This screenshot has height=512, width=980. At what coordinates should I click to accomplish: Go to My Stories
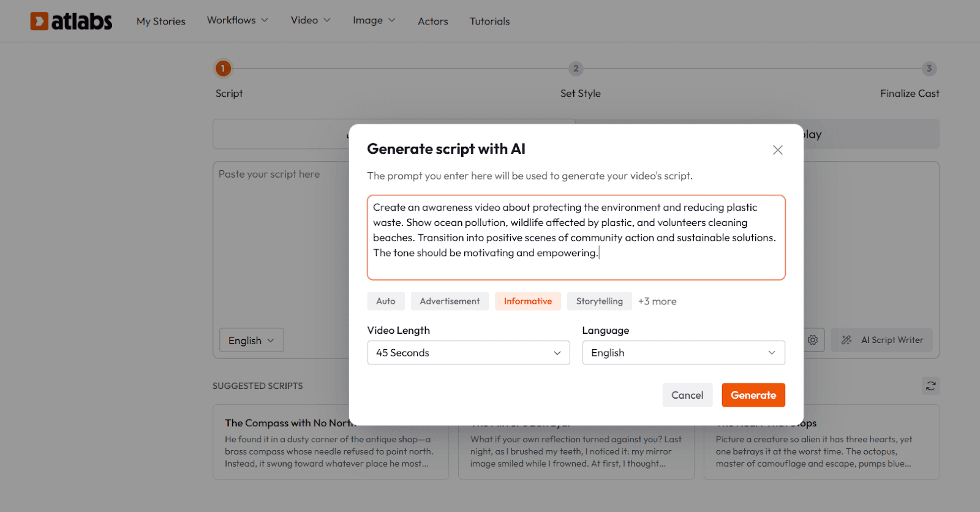coord(161,21)
